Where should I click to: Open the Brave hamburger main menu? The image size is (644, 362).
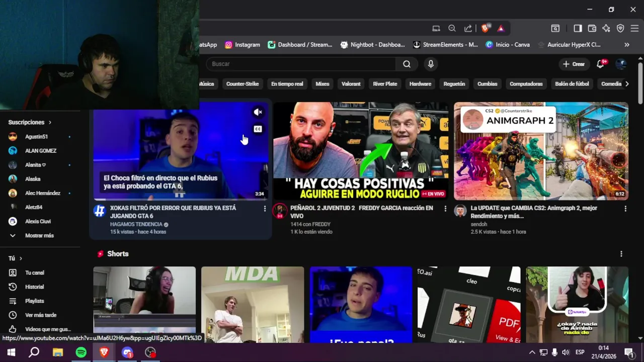tap(634, 29)
